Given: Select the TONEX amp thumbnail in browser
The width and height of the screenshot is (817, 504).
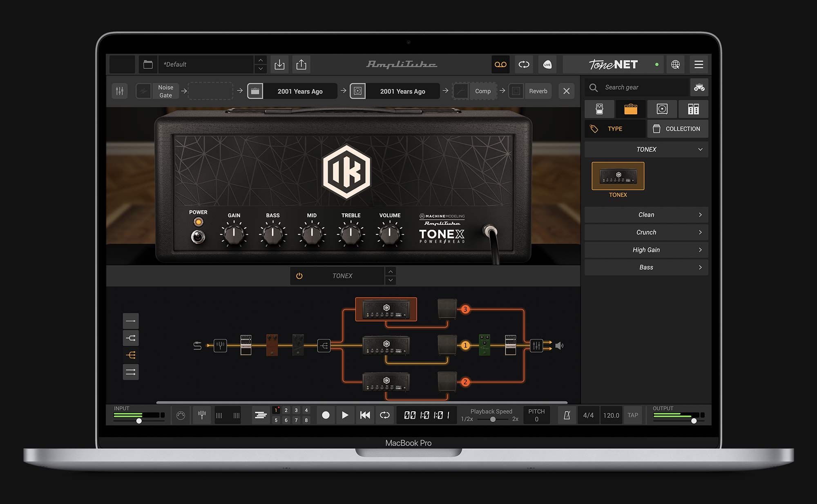Looking at the screenshot, I should coord(618,176).
